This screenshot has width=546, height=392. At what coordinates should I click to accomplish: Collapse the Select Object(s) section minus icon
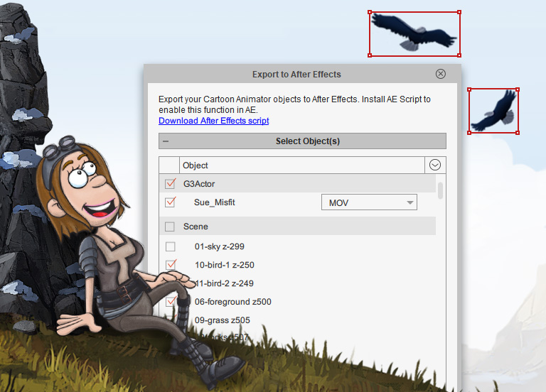(x=166, y=141)
